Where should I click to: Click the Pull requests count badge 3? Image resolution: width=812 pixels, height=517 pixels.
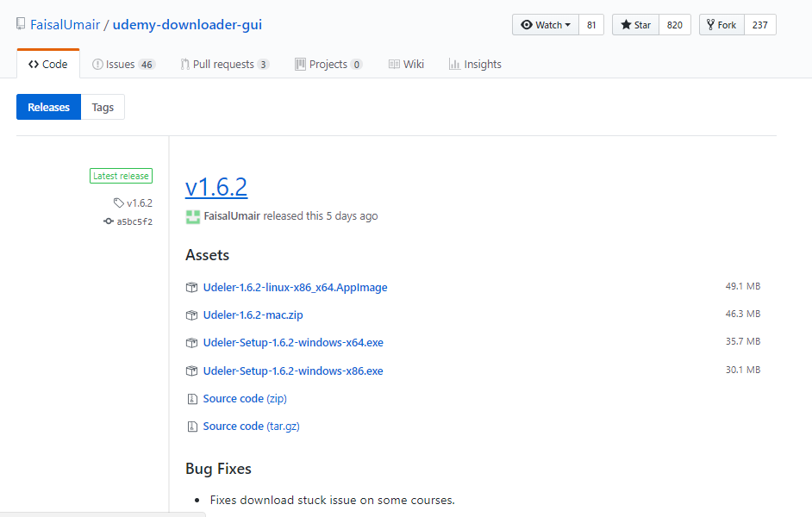tap(263, 65)
